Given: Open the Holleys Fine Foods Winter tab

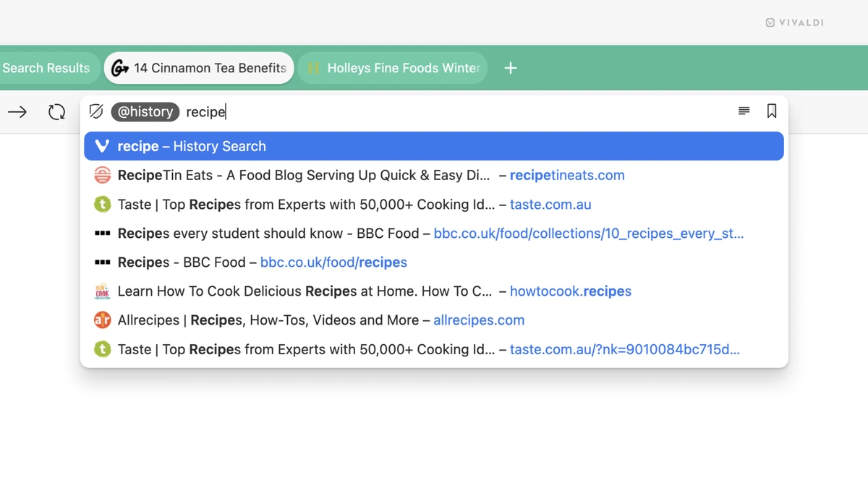Looking at the screenshot, I should coord(393,68).
